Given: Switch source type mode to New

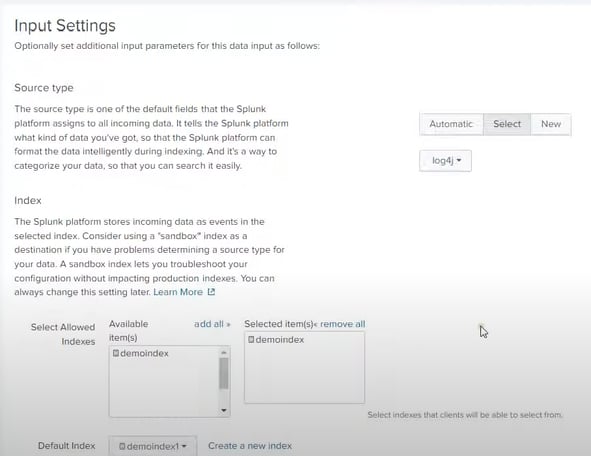Looking at the screenshot, I should tap(551, 124).
